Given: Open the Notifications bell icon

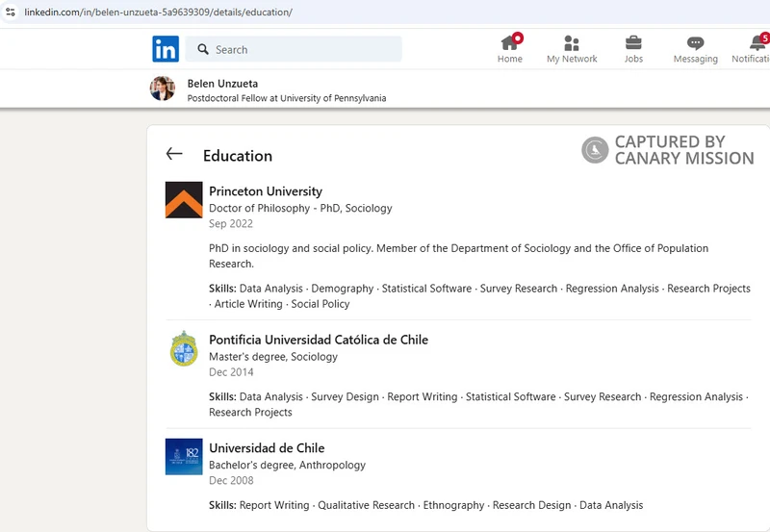Looking at the screenshot, I should pyautogui.click(x=758, y=42).
